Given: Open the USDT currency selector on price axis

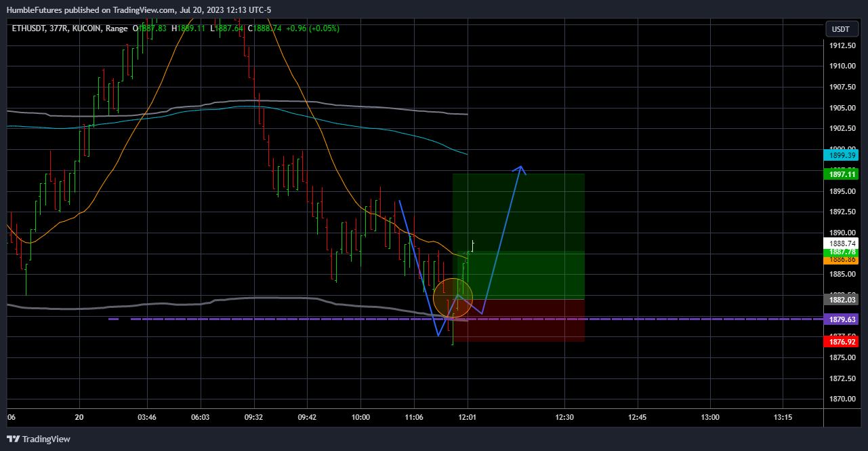Looking at the screenshot, I should point(841,29).
